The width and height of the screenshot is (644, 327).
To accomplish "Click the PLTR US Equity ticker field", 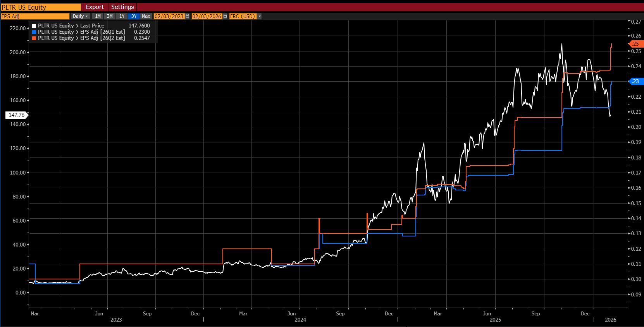I will click(41, 7).
